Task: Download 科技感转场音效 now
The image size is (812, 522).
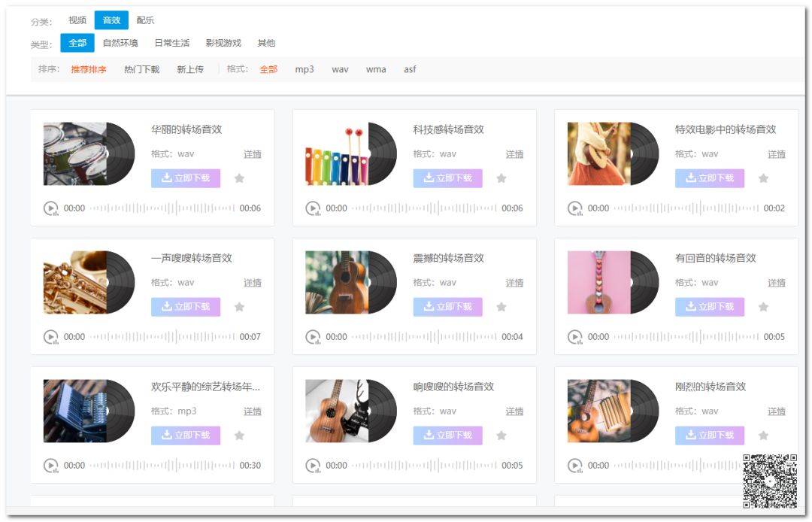Action: coord(448,178)
